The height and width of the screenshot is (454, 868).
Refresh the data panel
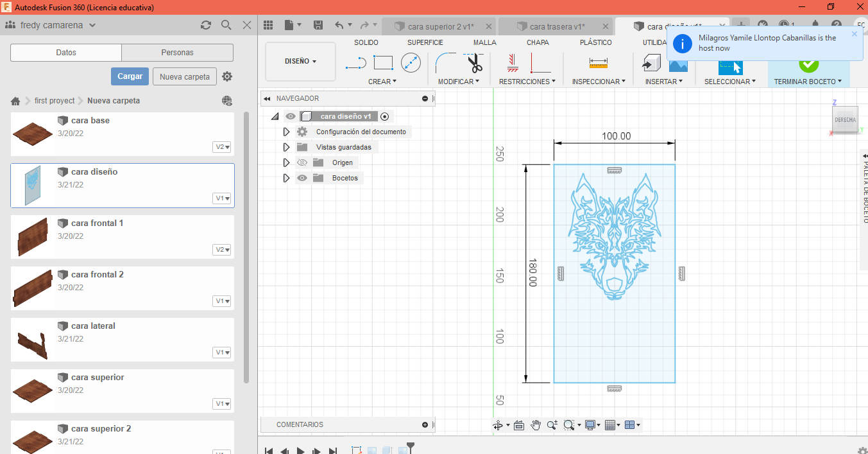[206, 25]
